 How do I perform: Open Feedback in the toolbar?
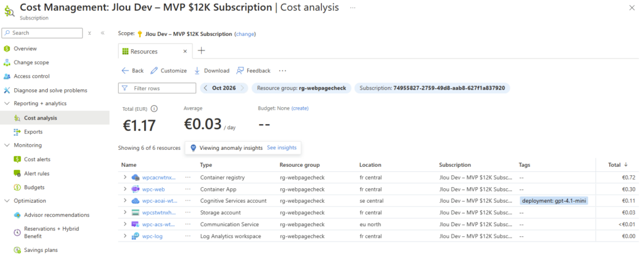click(253, 71)
